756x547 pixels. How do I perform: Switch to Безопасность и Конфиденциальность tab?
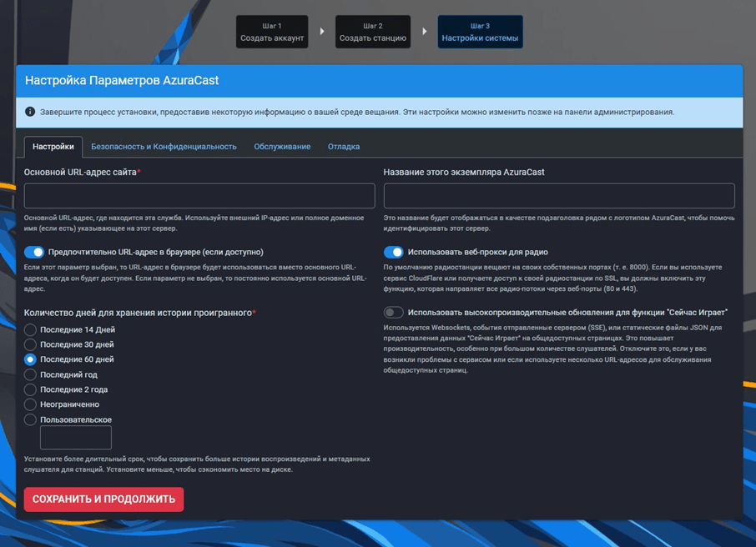point(164,147)
